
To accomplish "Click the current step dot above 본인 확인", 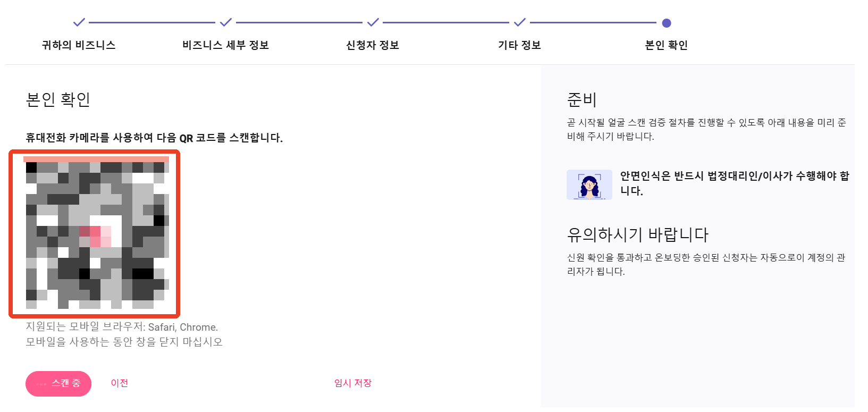I will 667,23.
